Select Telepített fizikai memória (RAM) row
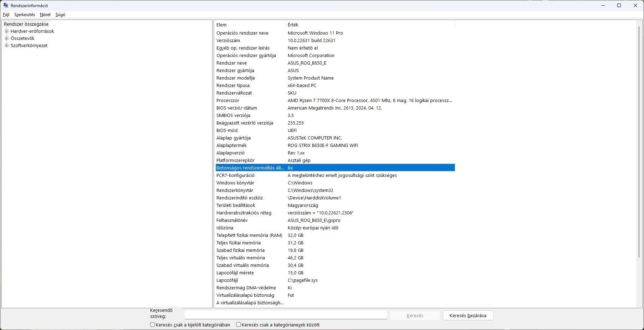The height and width of the screenshot is (330, 644). [335, 235]
